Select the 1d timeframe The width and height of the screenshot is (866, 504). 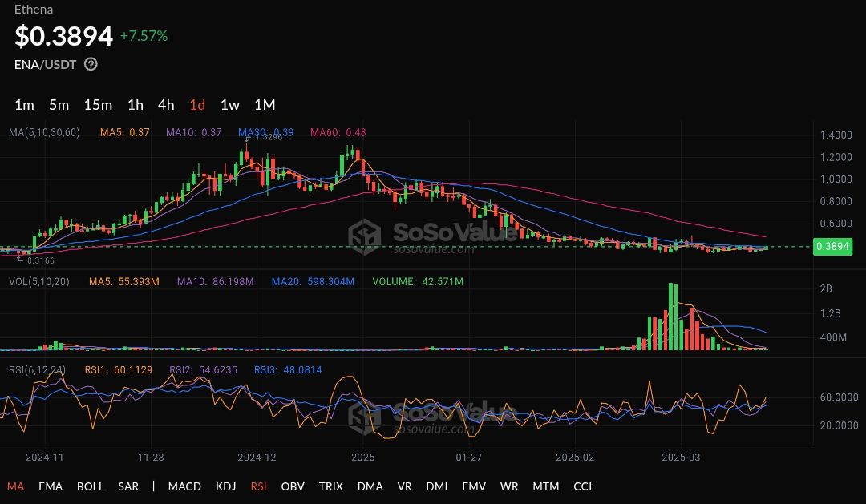pos(197,105)
